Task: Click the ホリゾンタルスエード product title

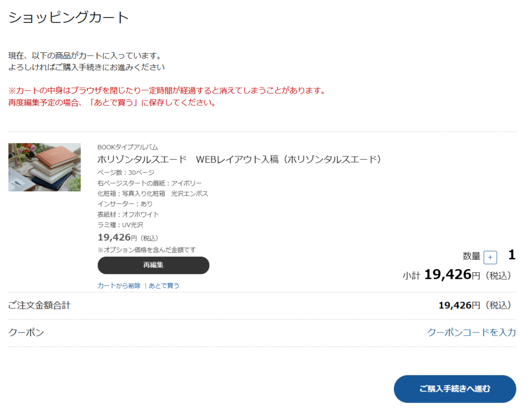Action: (239, 160)
